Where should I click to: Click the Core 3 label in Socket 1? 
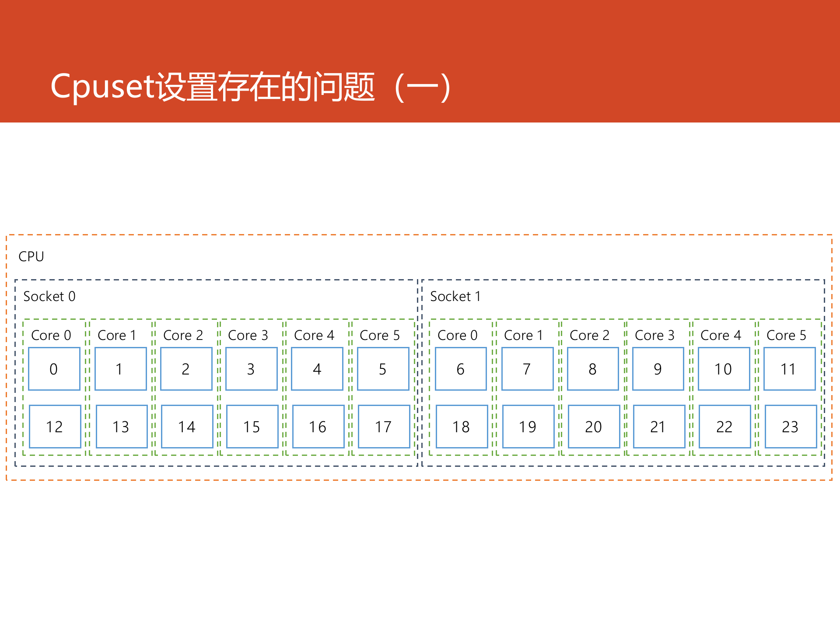(656, 335)
